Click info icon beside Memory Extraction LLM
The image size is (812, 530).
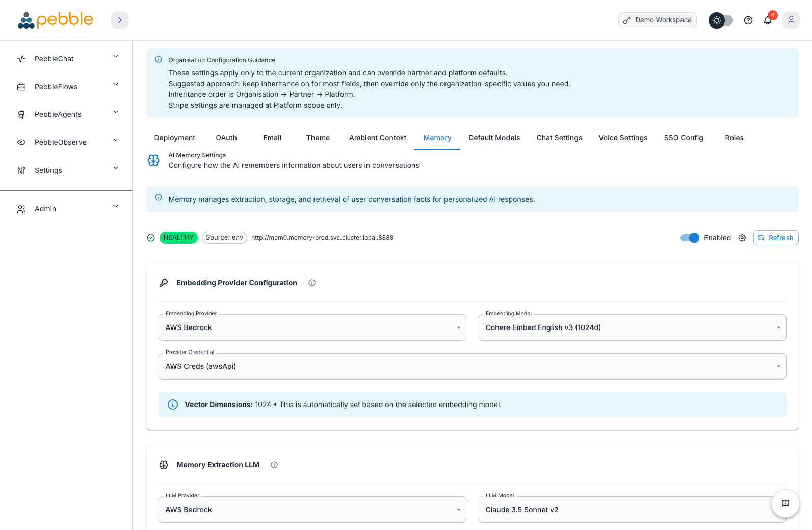coord(274,465)
